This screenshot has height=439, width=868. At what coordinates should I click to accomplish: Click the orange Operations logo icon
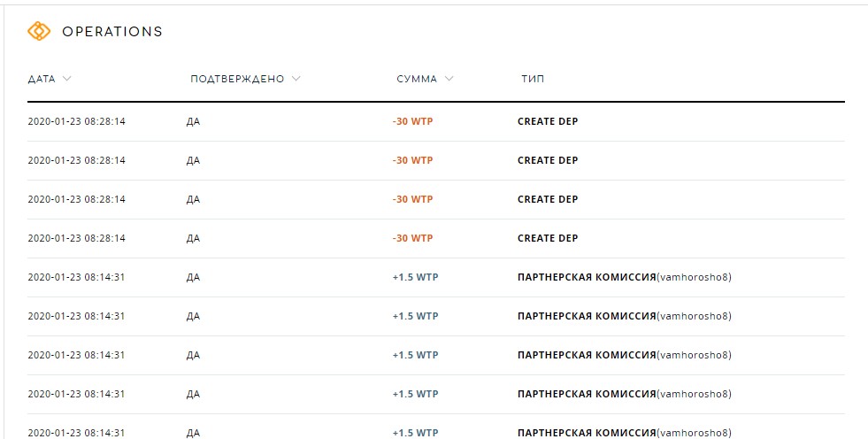pos(39,31)
